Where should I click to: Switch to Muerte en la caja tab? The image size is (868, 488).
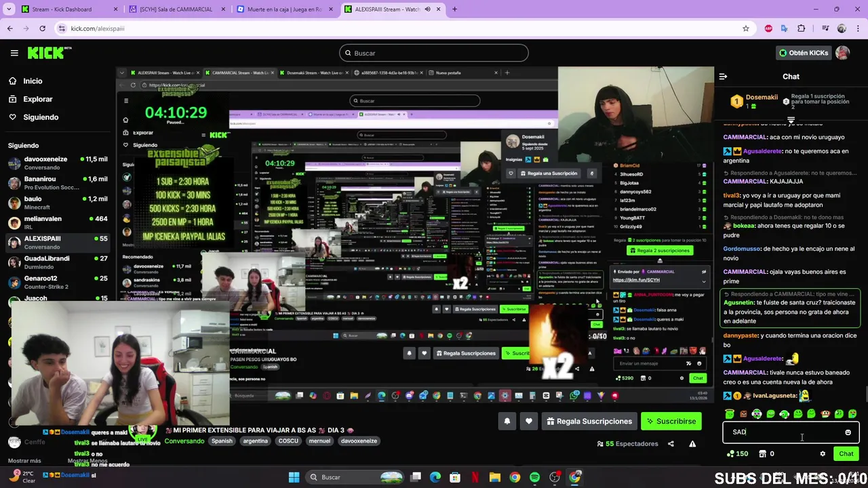[x=283, y=9]
